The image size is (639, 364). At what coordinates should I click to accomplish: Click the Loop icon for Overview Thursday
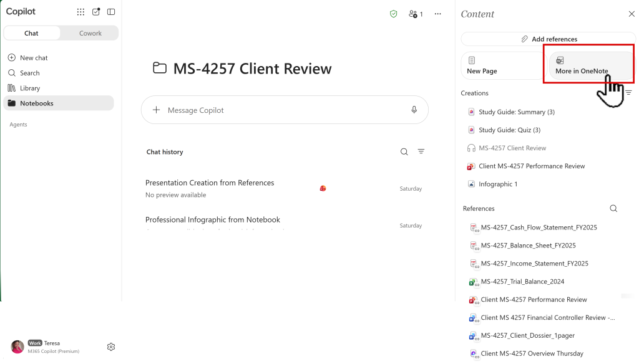pyautogui.click(x=474, y=354)
